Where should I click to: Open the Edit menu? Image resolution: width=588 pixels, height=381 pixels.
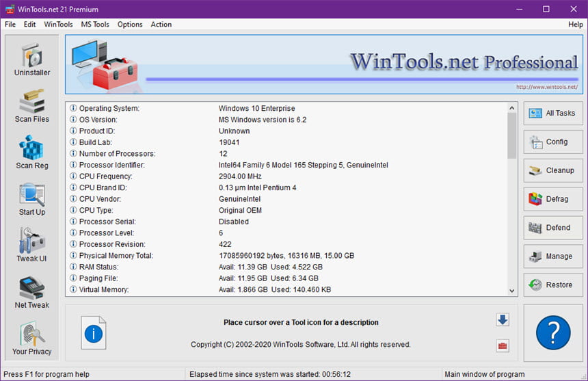pos(29,25)
